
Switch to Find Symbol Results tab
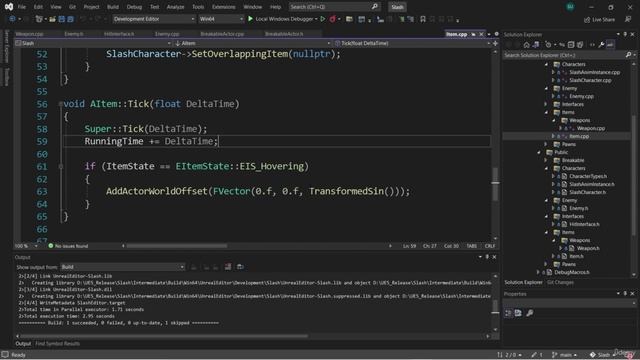58,344
